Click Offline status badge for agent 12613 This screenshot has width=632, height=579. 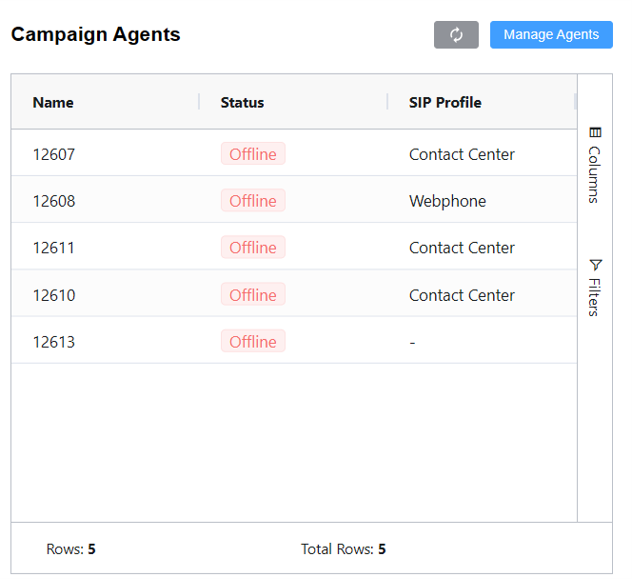coord(253,342)
